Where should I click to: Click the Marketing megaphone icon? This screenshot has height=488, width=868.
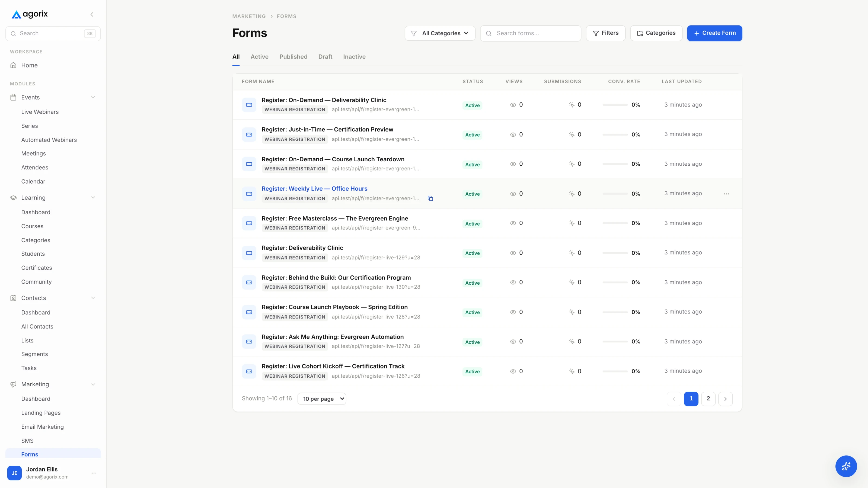coord(14,384)
